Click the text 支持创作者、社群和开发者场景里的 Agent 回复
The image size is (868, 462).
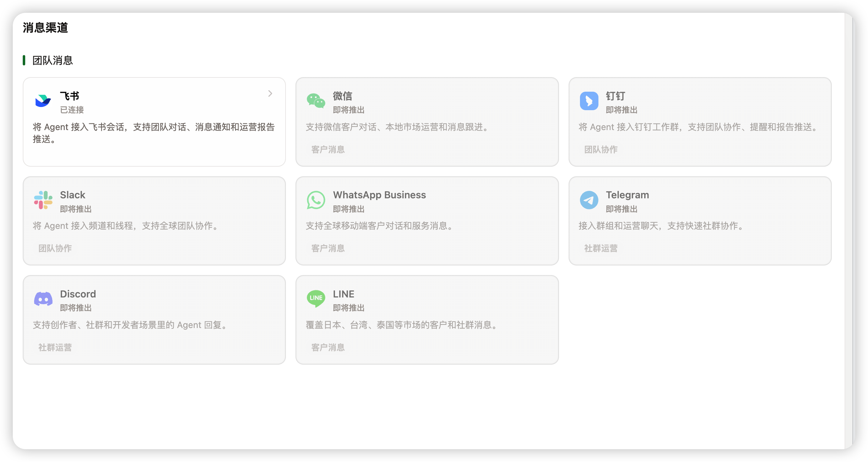point(130,325)
